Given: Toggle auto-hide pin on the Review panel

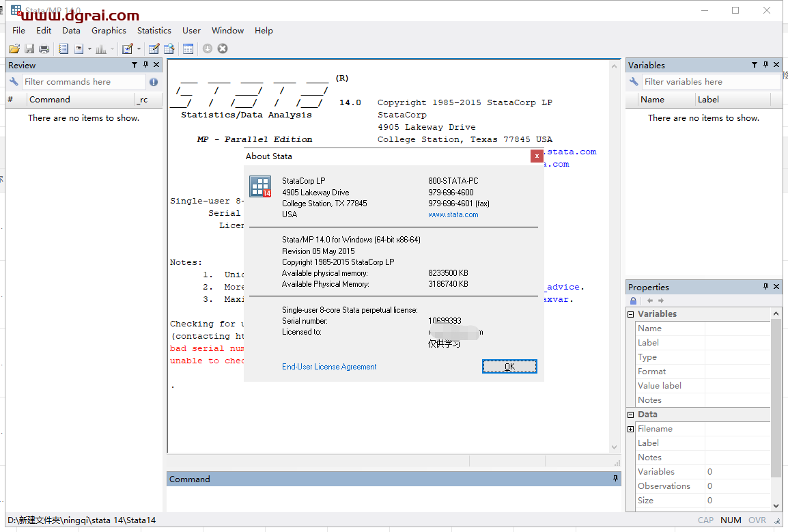Looking at the screenshot, I should [145, 64].
